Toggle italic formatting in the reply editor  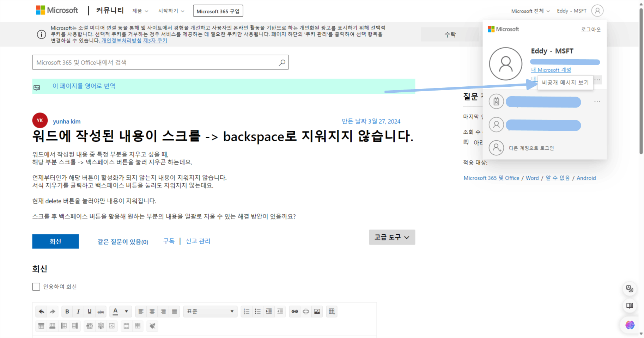[x=78, y=312]
